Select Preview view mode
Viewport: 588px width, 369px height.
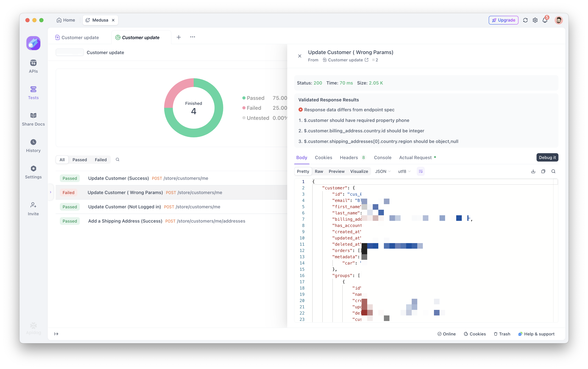[x=336, y=171]
